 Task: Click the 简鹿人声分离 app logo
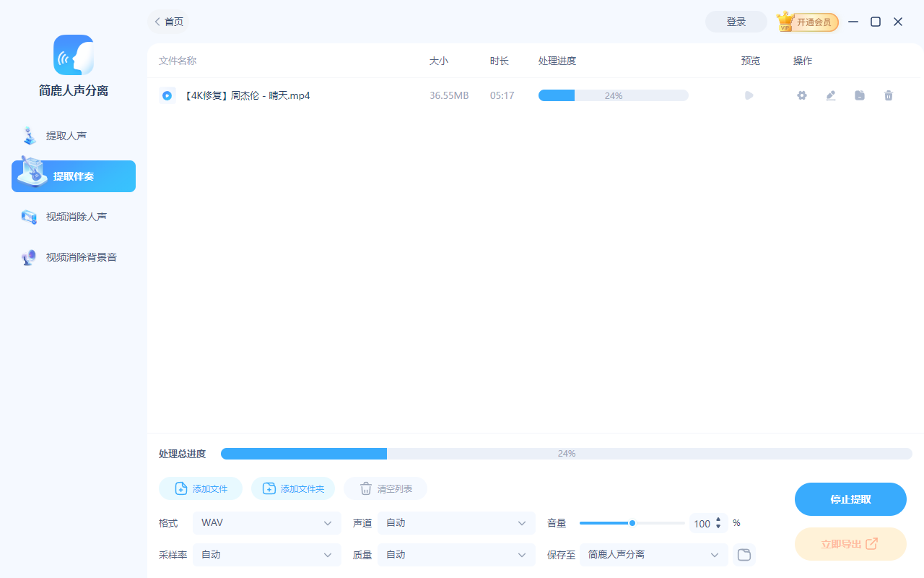(73, 55)
